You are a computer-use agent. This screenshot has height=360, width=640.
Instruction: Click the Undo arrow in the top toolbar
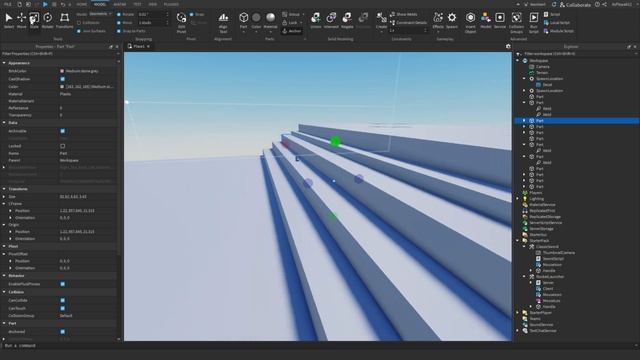(x=63, y=4)
